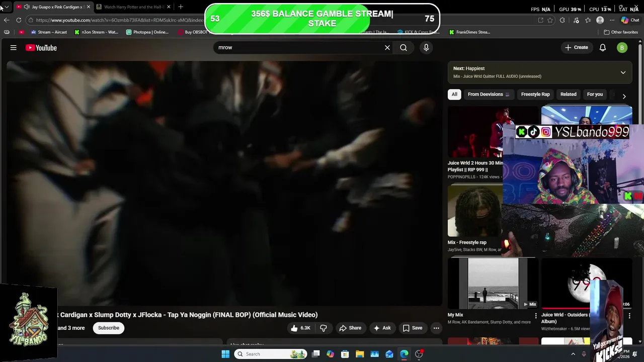Show hidden system tray icons

tap(573, 354)
